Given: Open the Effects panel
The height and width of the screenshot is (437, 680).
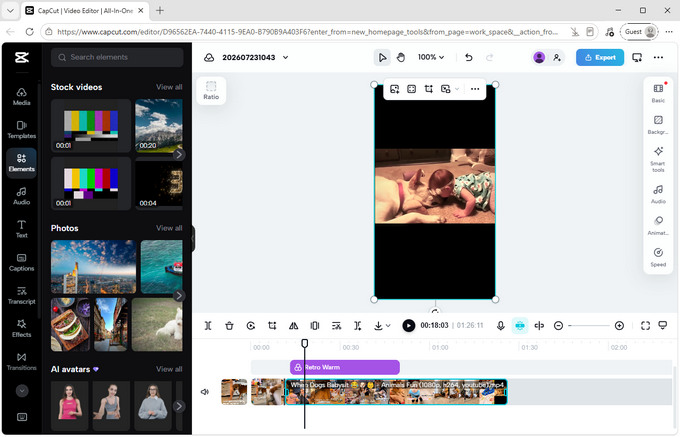Looking at the screenshot, I should coord(21,328).
